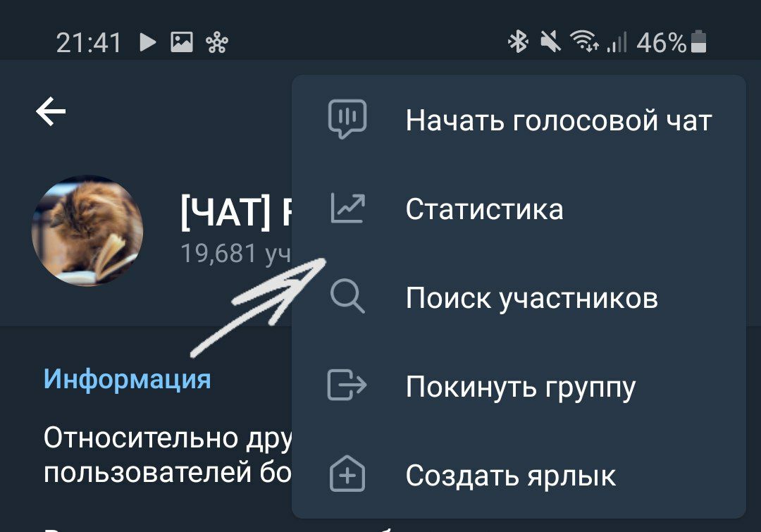Viewport: 761px width, 532px height.
Task: Tap the magnifying glass search icon
Action: tap(347, 297)
